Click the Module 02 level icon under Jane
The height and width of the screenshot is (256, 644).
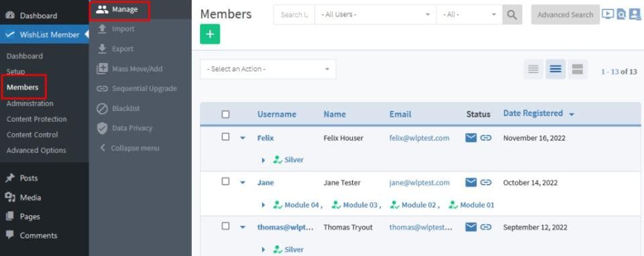click(x=394, y=204)
